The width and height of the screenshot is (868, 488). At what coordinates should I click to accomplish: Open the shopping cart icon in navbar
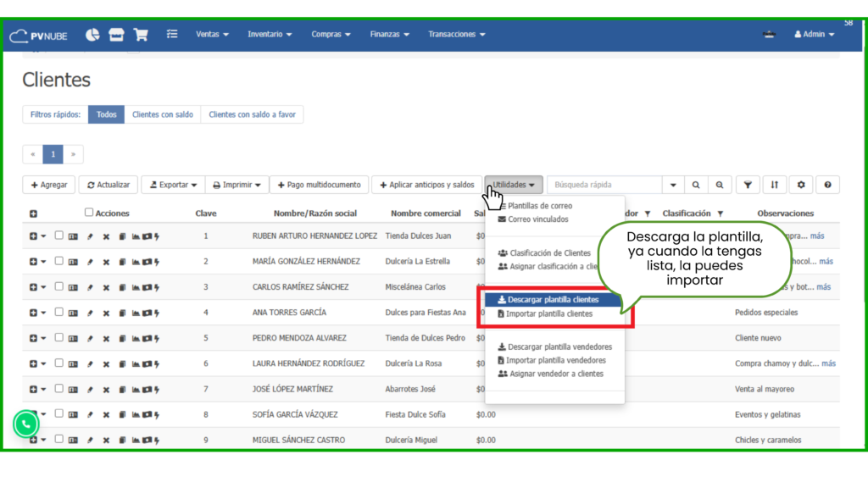coord(141,35)
